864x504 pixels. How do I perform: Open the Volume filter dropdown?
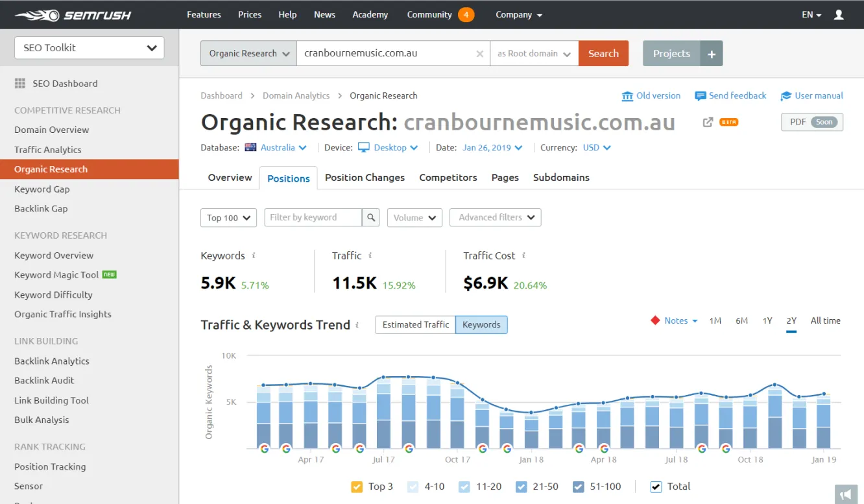(414, 218)
